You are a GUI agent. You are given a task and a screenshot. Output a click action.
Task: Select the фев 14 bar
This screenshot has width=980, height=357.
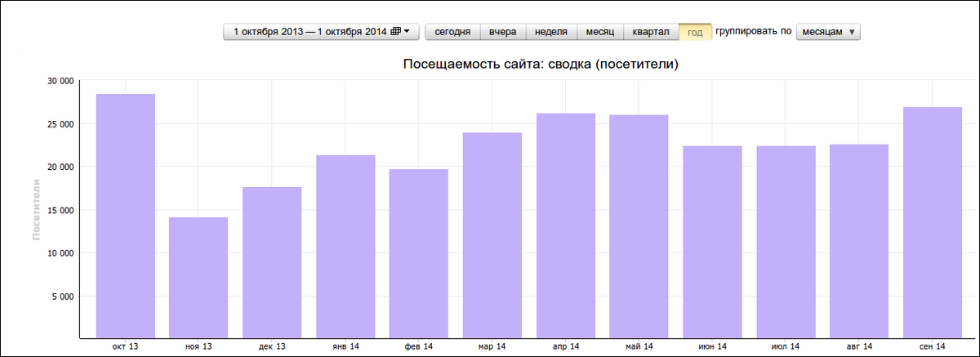(x=419, y=253)
